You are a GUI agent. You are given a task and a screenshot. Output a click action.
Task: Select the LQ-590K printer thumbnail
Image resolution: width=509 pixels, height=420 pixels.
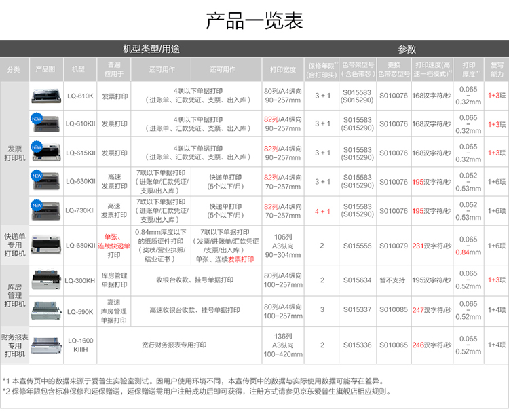45,309
